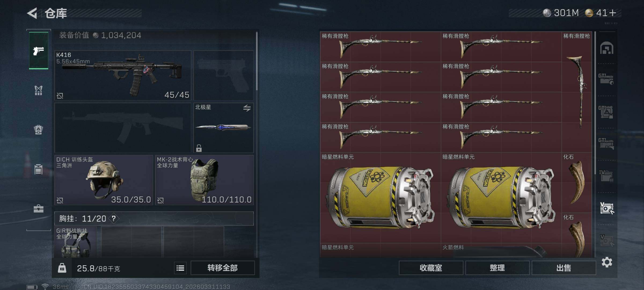Open the settings gear icon
This screenshot has height=290, width=644.
(607, 262)
